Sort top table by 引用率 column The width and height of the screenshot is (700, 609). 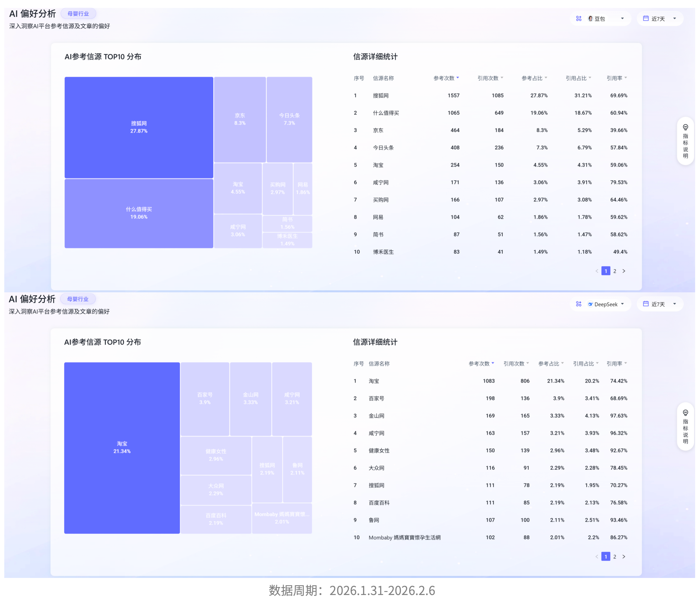click(x=616, y=78)
